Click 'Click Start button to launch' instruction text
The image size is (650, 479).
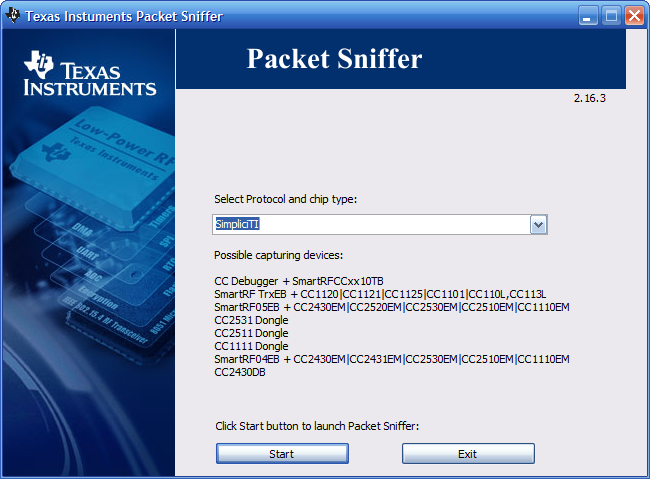317,426
